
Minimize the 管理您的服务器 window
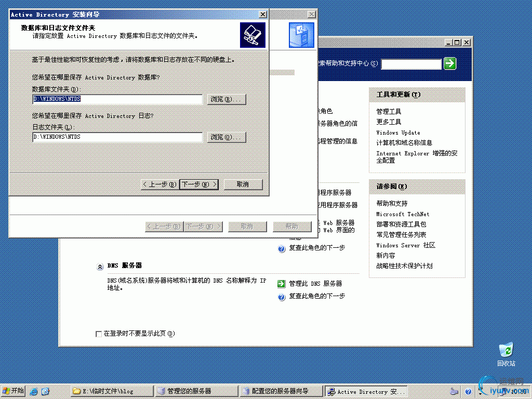point(448,43)
